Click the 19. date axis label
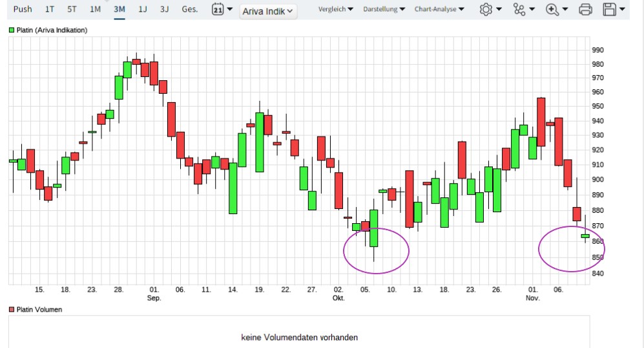Image resolution: width=644 pixels, height=348 pixels. click(x=259, y=290)
